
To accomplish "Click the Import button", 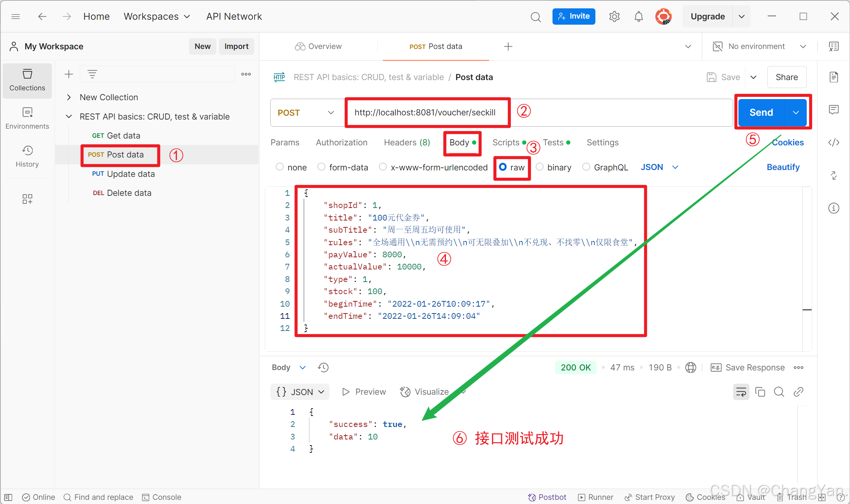I will [x=236, y=46].
